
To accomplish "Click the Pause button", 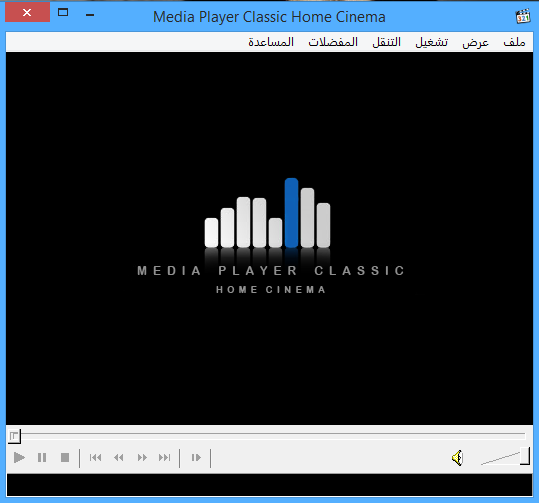I will pos(42,458).
